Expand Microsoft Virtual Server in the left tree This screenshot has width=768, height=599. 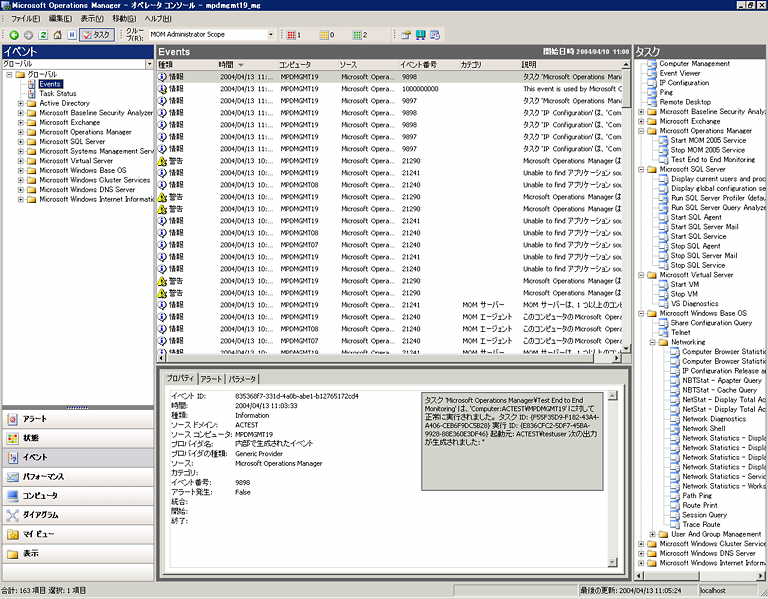pyautogui.click(x=21, y=161)
